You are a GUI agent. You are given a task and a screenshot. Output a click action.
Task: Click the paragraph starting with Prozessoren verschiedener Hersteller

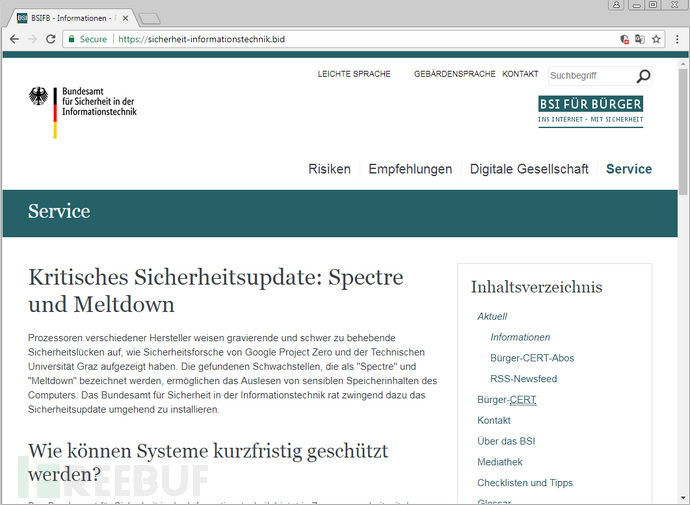[232, 373]
